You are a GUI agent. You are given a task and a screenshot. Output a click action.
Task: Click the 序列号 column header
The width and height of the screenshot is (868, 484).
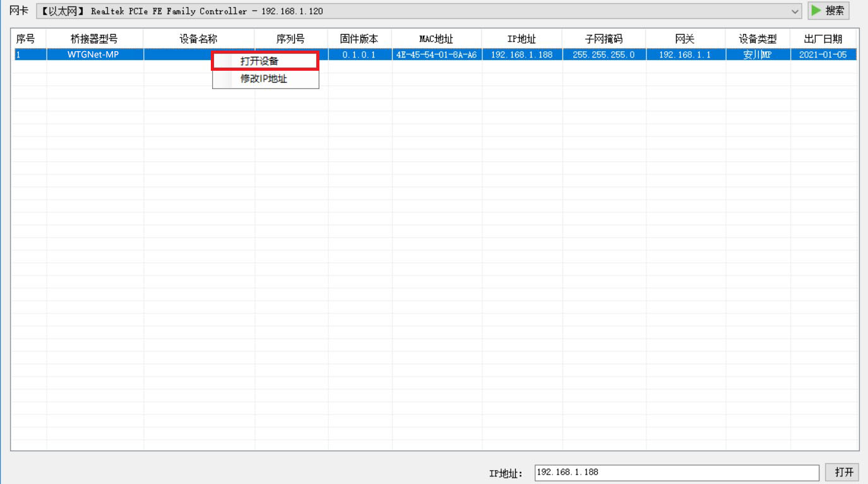point(291,39)
